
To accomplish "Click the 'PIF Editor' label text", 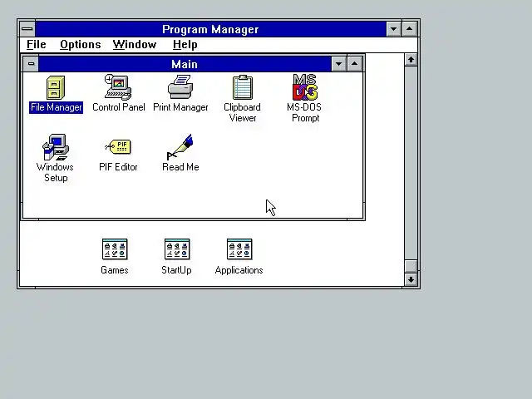I will point(118,167).
